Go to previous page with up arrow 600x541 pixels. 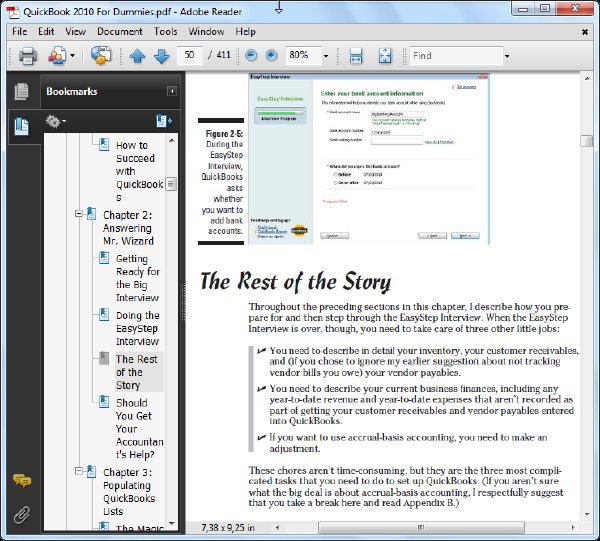(137, 56)
